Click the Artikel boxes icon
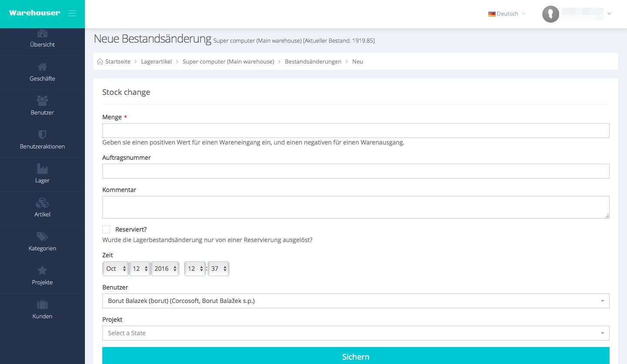 [x=42, y=202]
